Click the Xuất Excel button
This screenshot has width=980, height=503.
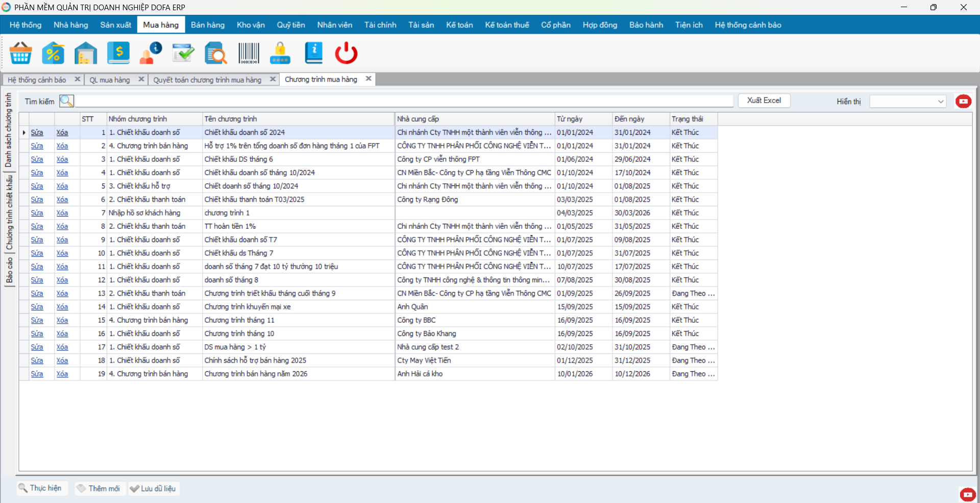point(764,101)
